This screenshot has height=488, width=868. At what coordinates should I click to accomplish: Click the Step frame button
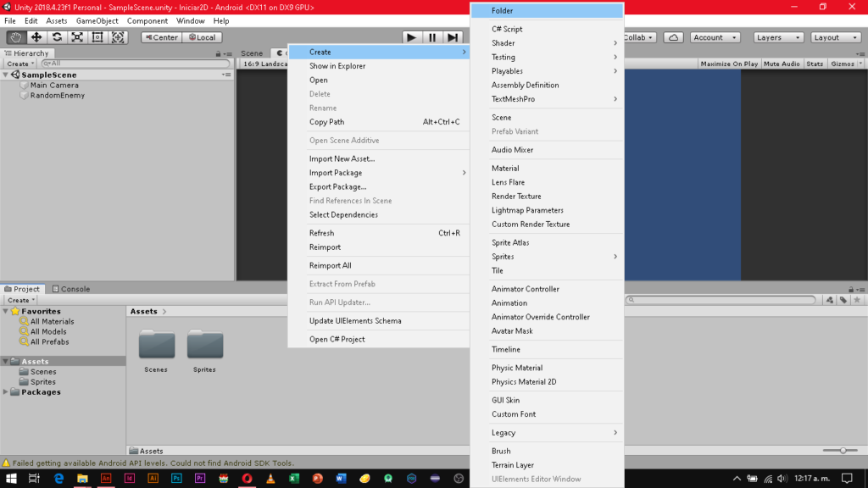pyautogui.click(x=453, y=37)
